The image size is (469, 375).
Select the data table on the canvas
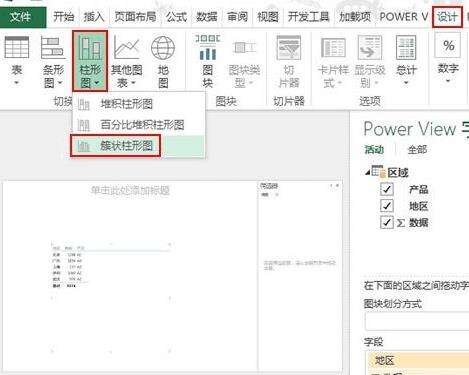tap(111, 266)
